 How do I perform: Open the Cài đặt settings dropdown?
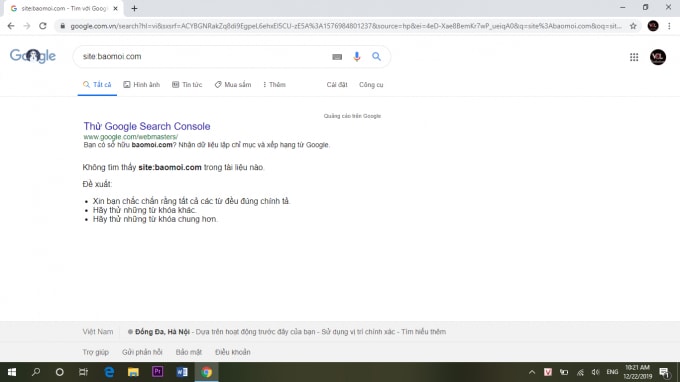337,85
